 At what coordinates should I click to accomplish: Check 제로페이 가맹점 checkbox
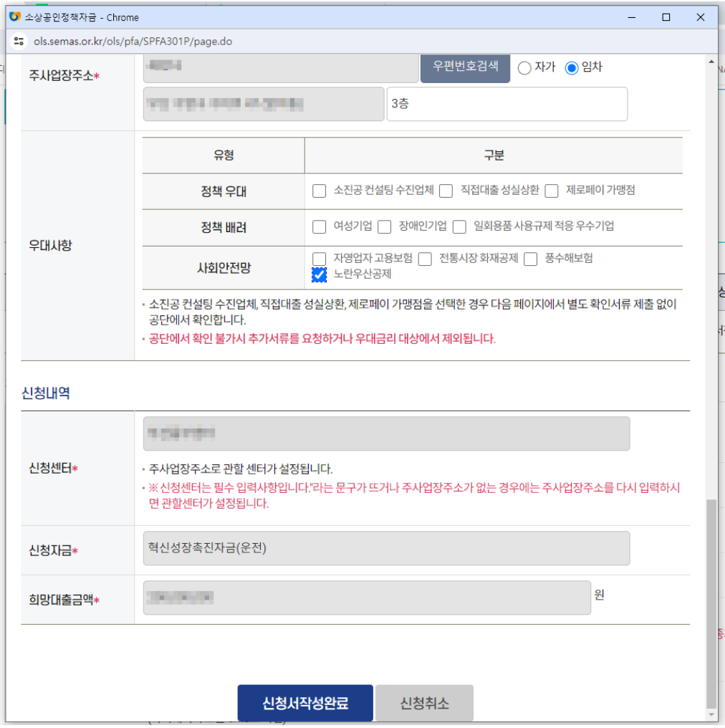click(x=552, y=191)
